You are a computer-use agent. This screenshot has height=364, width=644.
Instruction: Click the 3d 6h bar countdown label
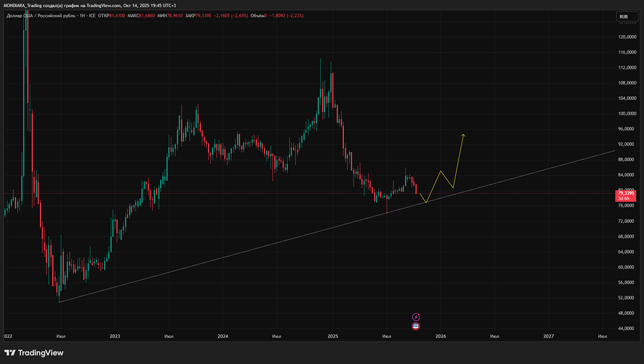pos(624,198)
